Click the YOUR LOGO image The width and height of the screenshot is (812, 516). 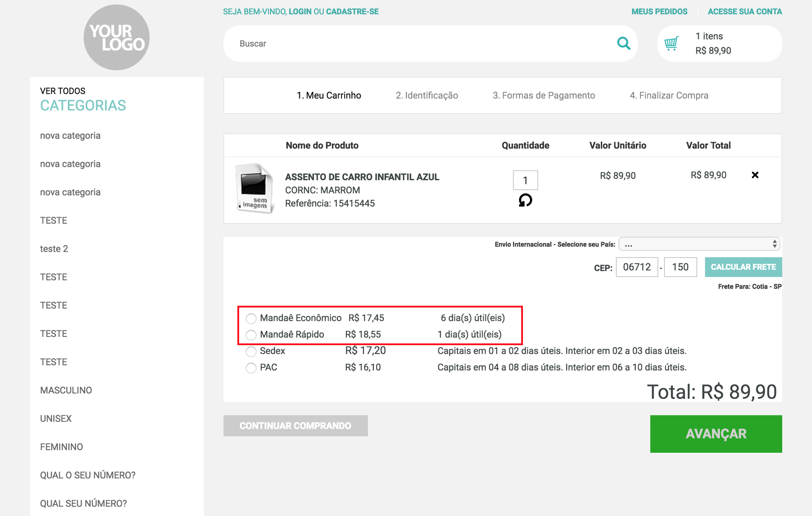coord(117,38)
